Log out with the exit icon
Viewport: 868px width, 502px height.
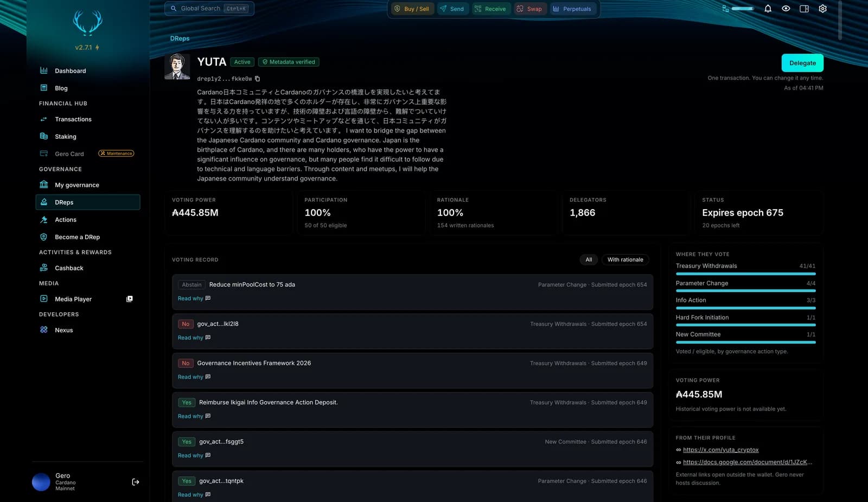click(x=136, y=482)
